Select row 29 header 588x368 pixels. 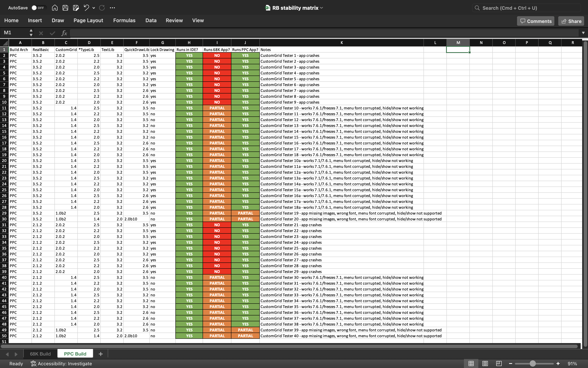pos(4,213)
